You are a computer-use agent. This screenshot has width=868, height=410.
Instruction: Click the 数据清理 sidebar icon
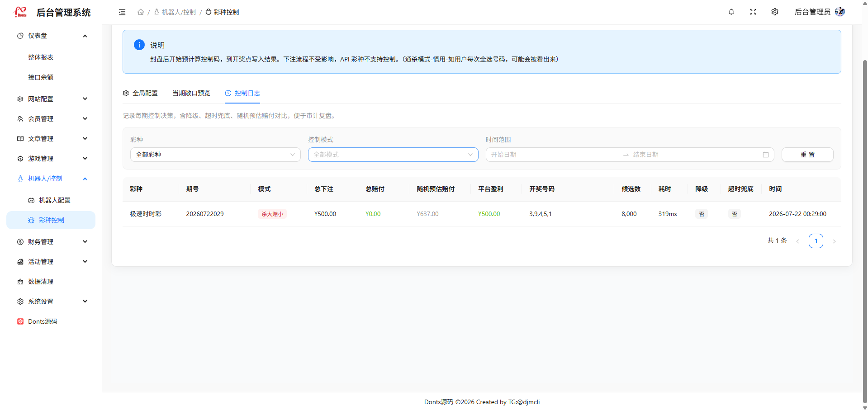[20, 282]
